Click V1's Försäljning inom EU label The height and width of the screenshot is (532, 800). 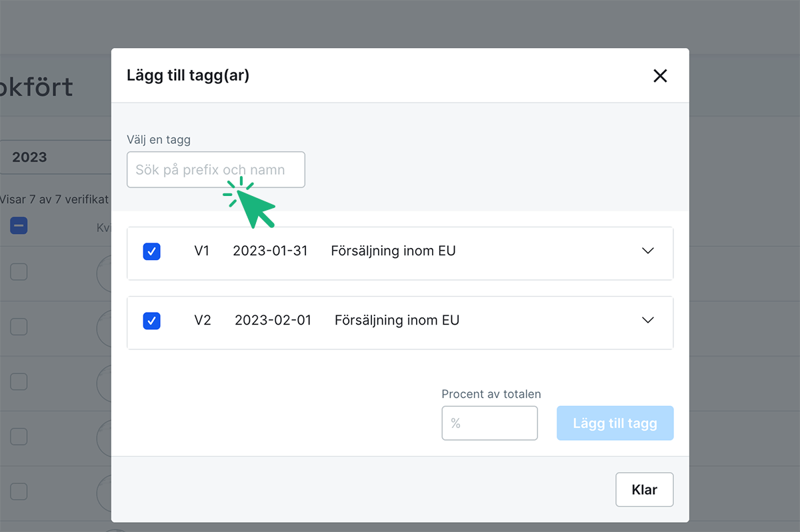(393, 251)
